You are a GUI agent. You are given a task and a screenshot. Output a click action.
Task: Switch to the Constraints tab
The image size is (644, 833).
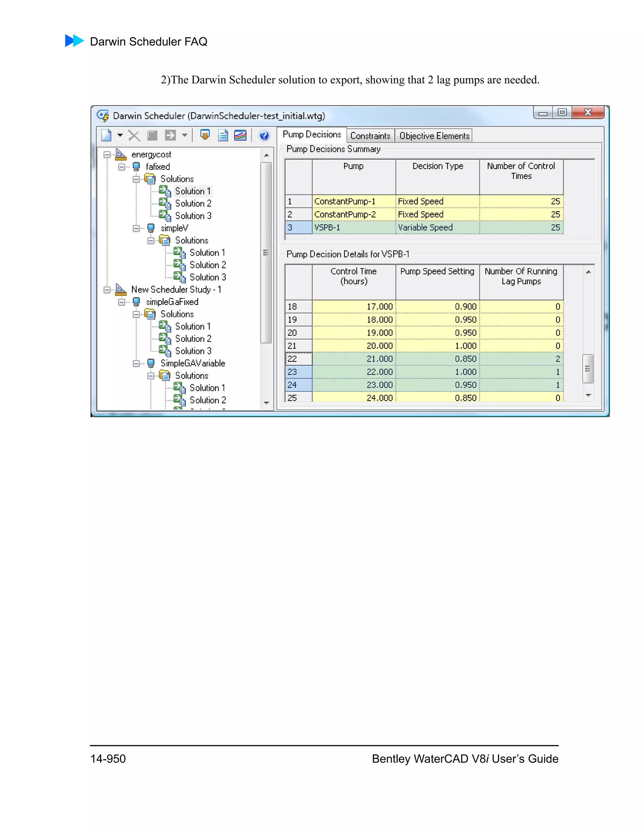tap(370, 136)
